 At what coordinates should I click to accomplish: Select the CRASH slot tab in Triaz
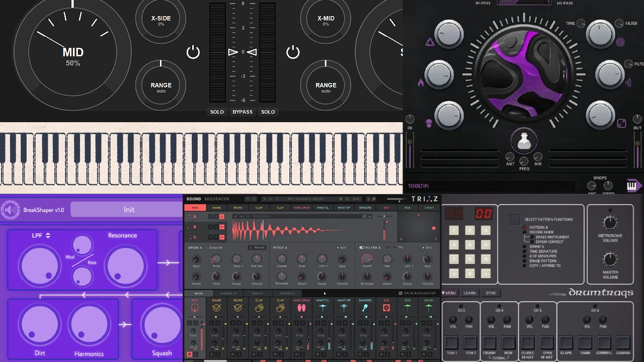pos(429,208)
